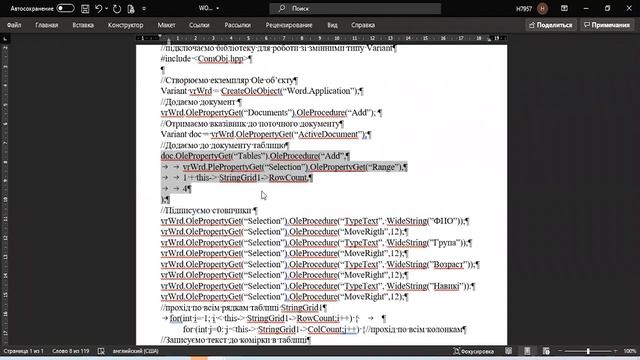Screen dimensions: 640x360
Task: Open the H7957 user account avatar
Action: tap(542, 8)
